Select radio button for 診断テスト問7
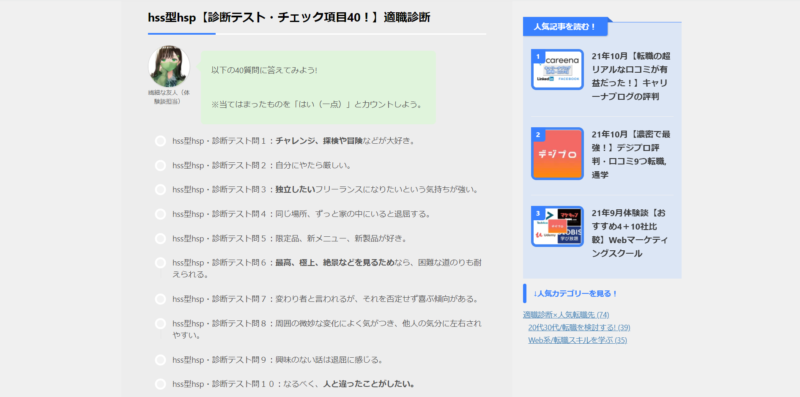 tap(160, 299)
